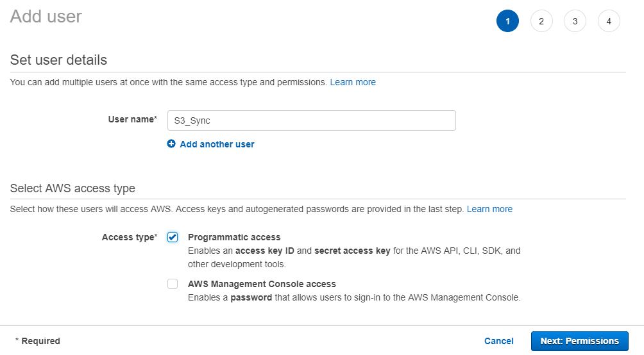Viewport: 644px width, 355px height.
Task: Uncheck the Programmatic access checkbox
Action: 173,237
